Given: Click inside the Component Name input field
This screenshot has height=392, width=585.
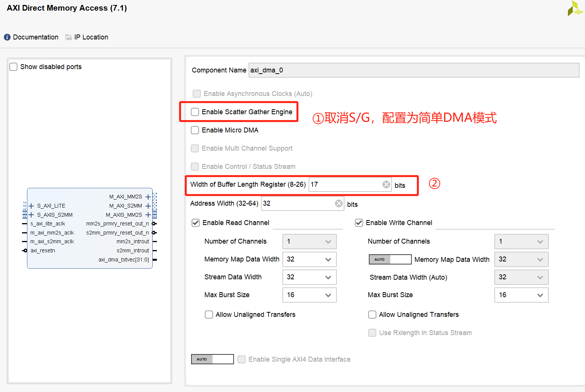Looking at the screenshot, I should click(342, 70).
